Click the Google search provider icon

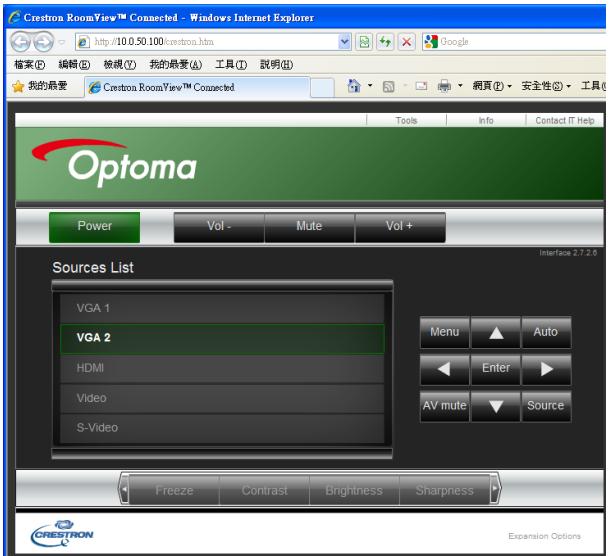(x=431, y=42)
